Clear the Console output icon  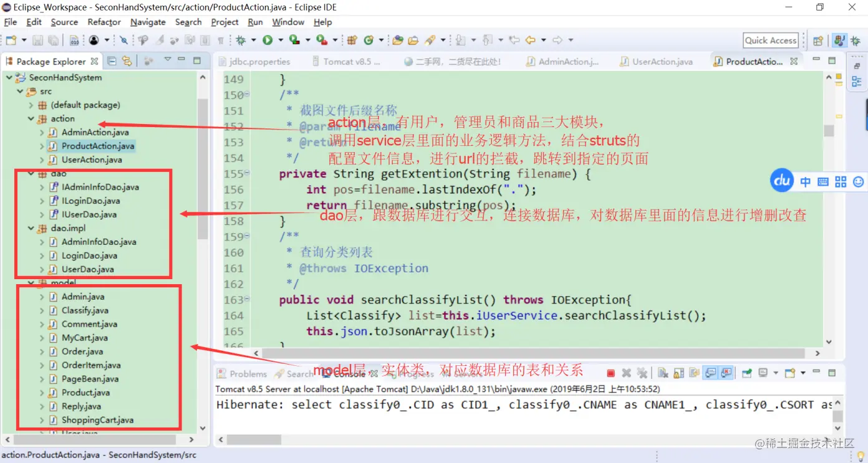(663, 373)
